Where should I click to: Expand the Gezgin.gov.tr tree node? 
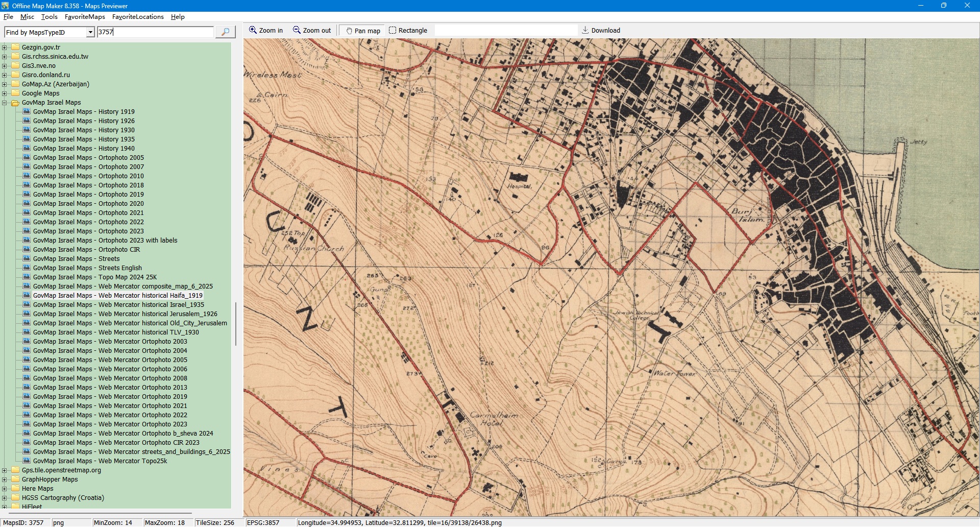tap(5, 47)
